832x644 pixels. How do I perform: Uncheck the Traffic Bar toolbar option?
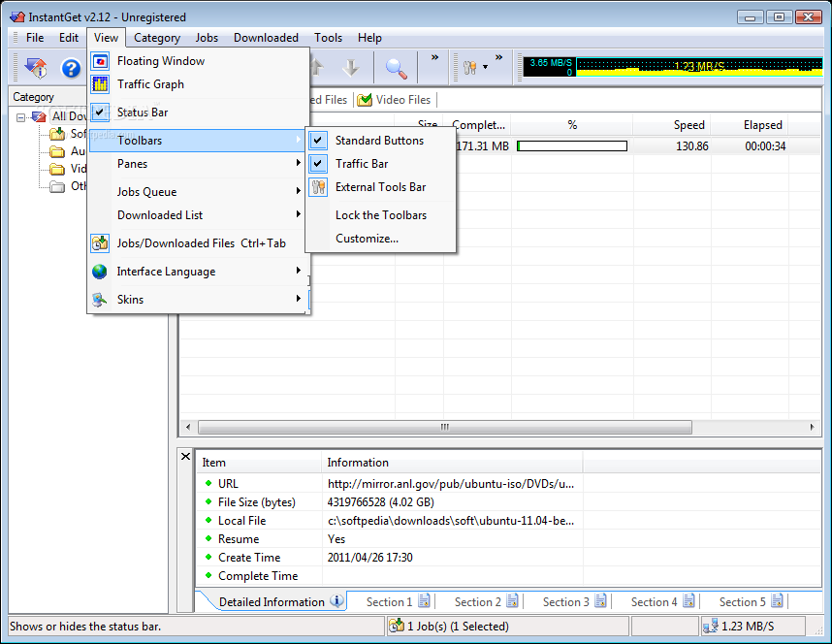click(x=318, y=164)
